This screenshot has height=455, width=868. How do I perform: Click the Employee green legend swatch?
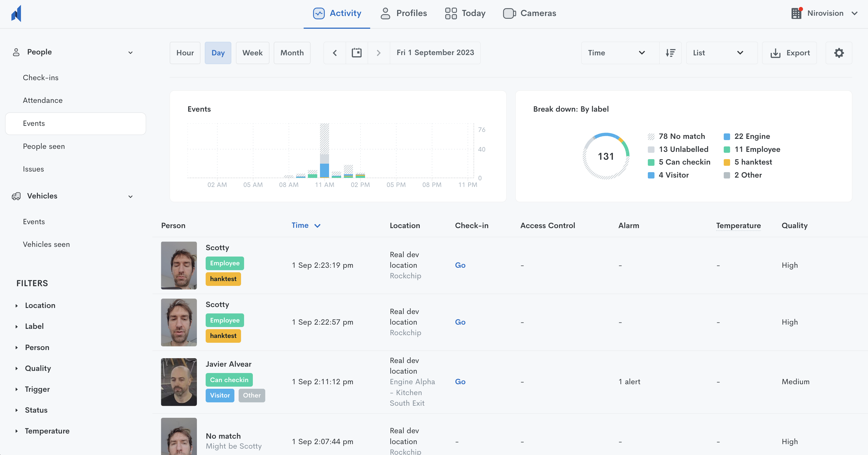(727, 150)
